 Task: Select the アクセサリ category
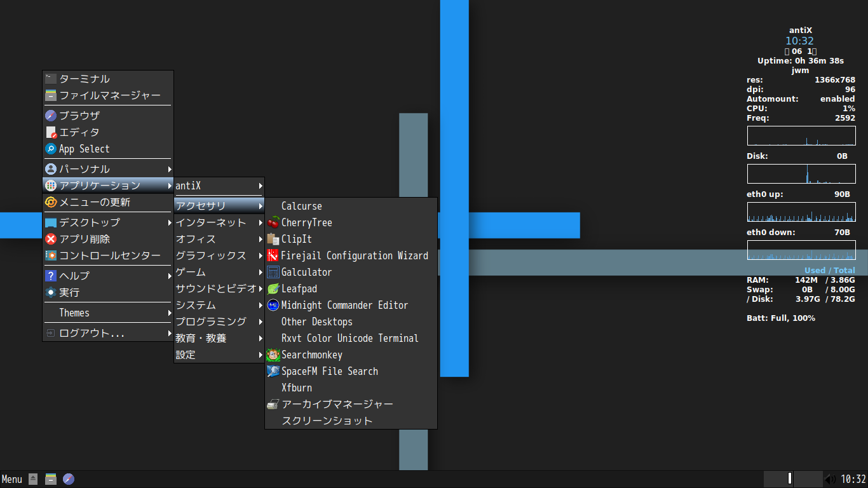(219, 206)
